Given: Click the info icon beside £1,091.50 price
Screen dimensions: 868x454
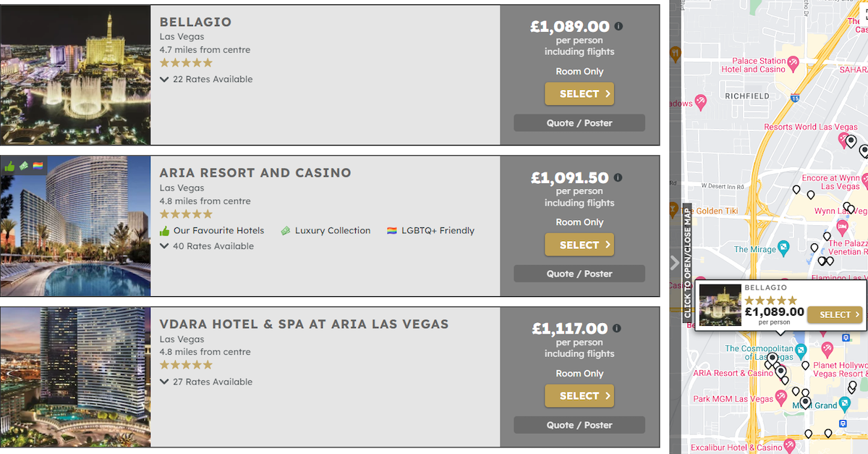Looking at the screenshot, I should tap(618, 177).
